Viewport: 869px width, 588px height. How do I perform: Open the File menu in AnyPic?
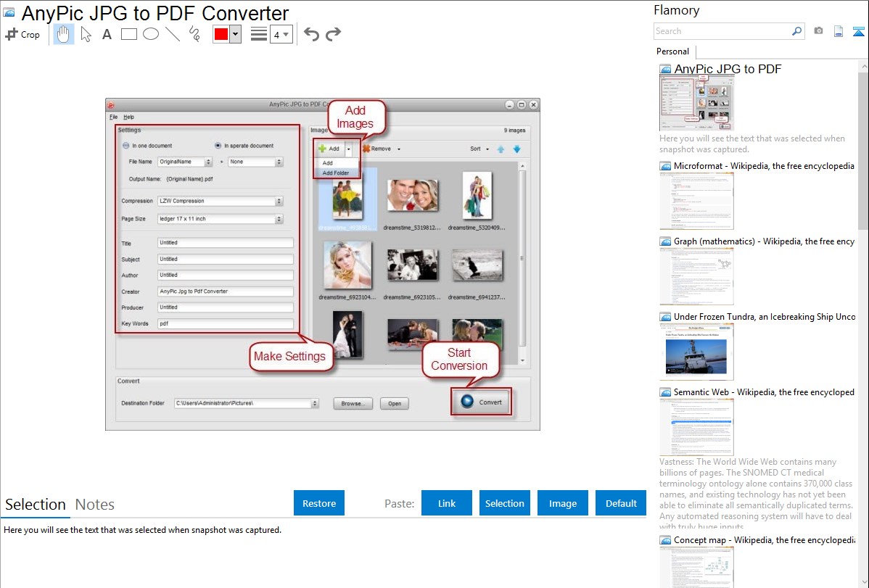pyautogui.click(x=113, y=117)
